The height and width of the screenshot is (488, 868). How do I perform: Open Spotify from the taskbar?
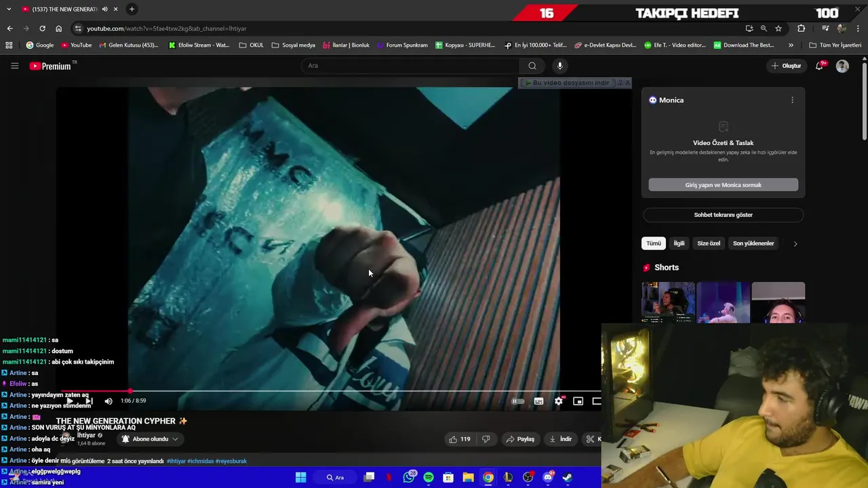coord(429,477)
